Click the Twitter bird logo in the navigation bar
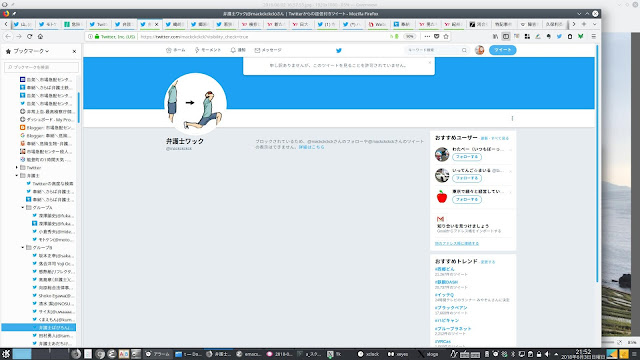Viewport: 640px width, 360px height. tap(338, 50)
